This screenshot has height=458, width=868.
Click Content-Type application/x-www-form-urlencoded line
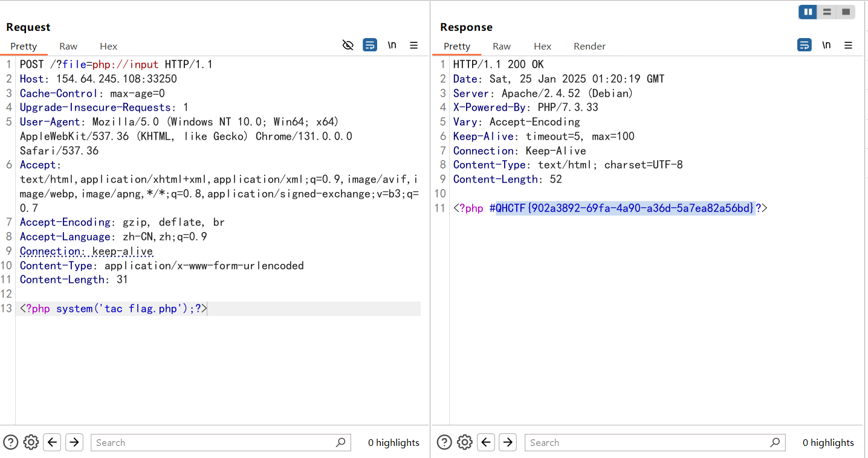pyautogui.click(x=162, y=266)
